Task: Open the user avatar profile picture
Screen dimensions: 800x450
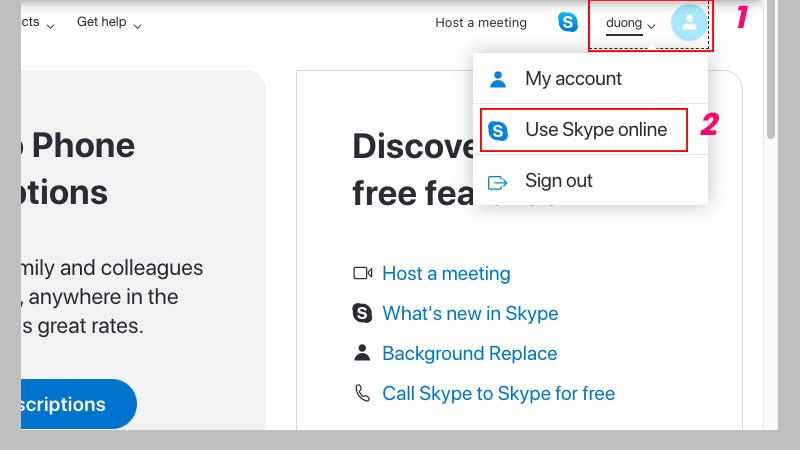Action: point(689,22)
